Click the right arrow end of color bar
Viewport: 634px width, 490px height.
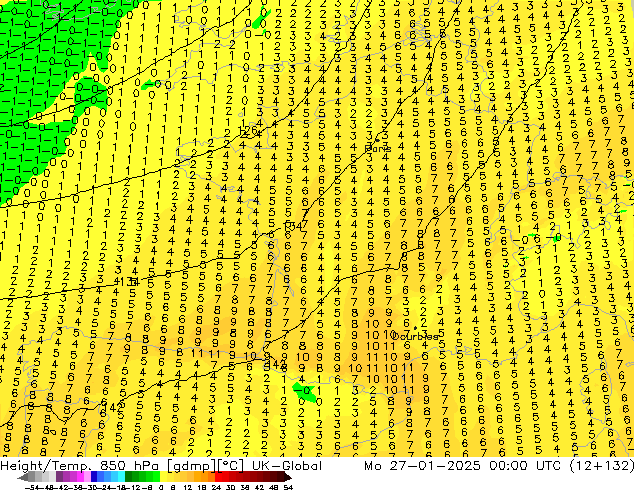pyautogui.click(x=288, y=477)
